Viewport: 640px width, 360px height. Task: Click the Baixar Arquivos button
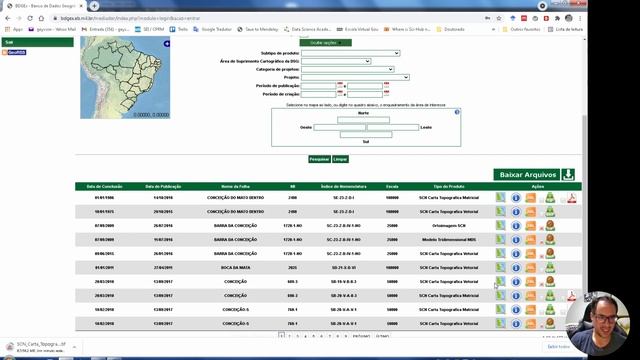527,175
